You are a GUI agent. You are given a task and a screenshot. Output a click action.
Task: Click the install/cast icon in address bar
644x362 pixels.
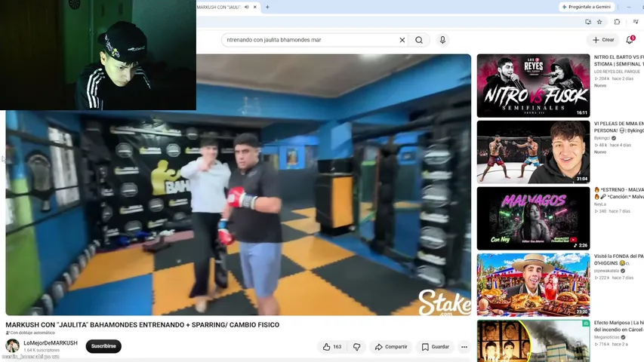point(588,22)
